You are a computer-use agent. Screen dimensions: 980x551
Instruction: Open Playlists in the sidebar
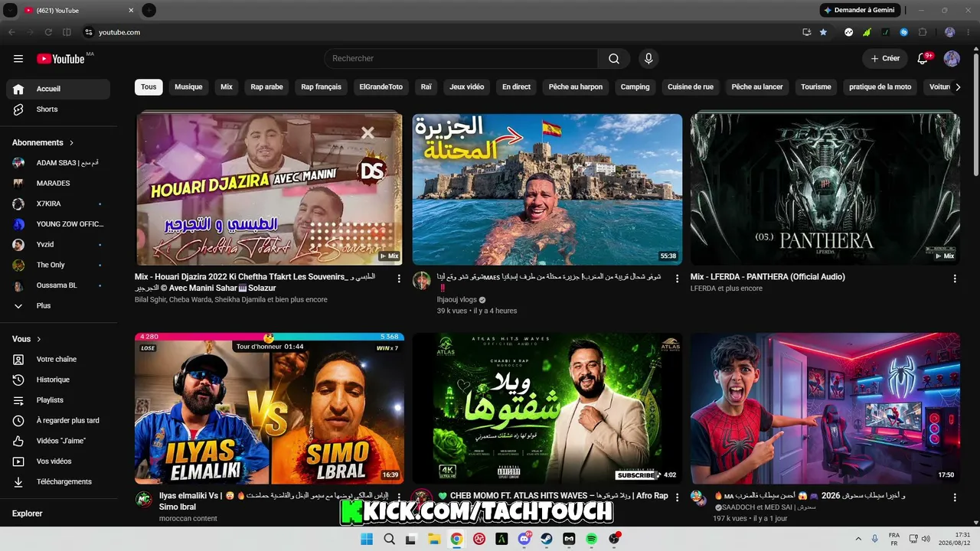(58, 400)
